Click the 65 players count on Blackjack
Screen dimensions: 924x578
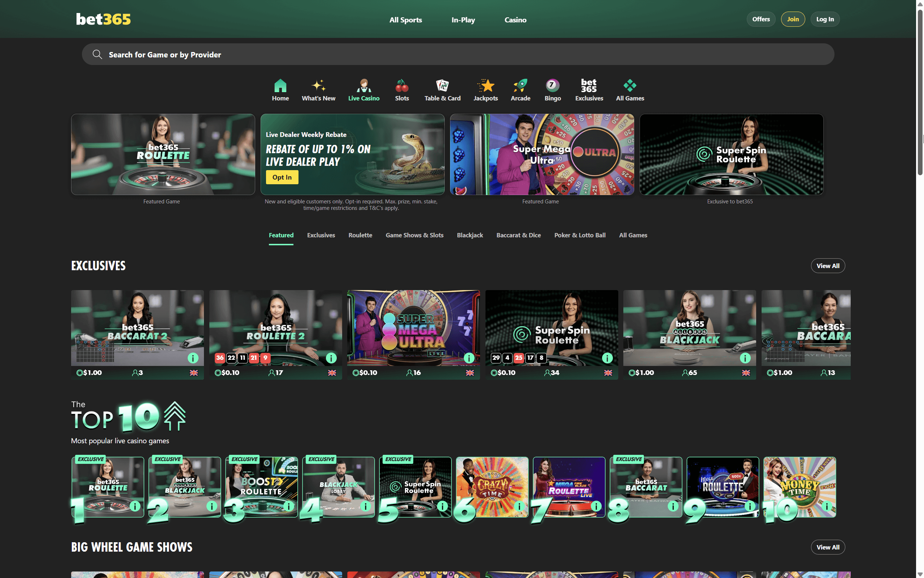tap(689, 373)
